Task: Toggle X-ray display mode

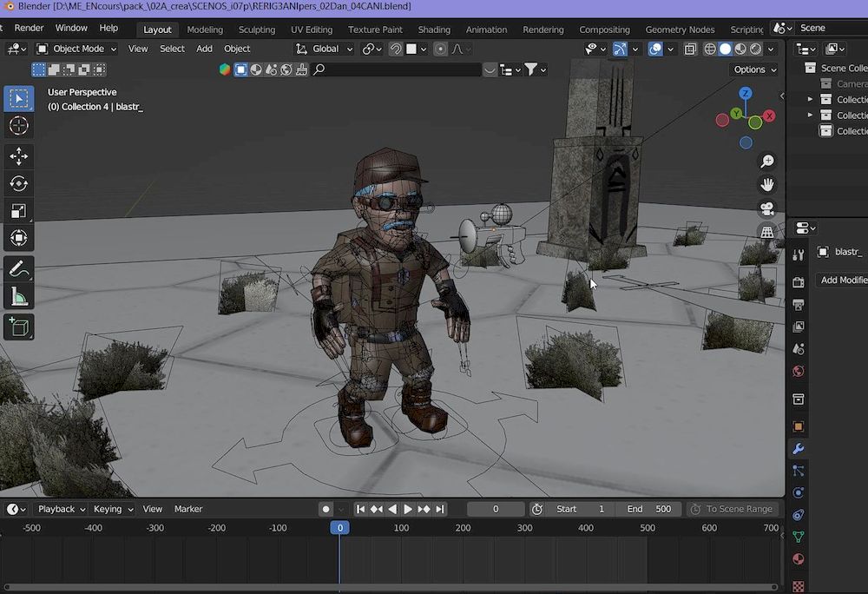Action: 690,49
